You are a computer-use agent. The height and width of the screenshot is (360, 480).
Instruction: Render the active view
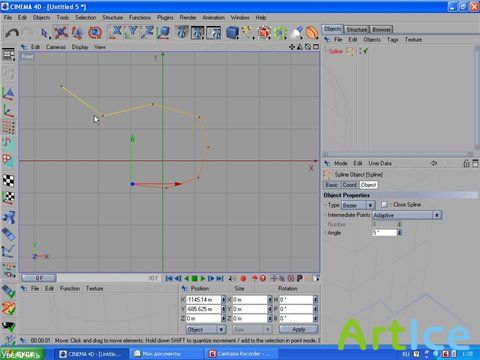pos(182,32)
